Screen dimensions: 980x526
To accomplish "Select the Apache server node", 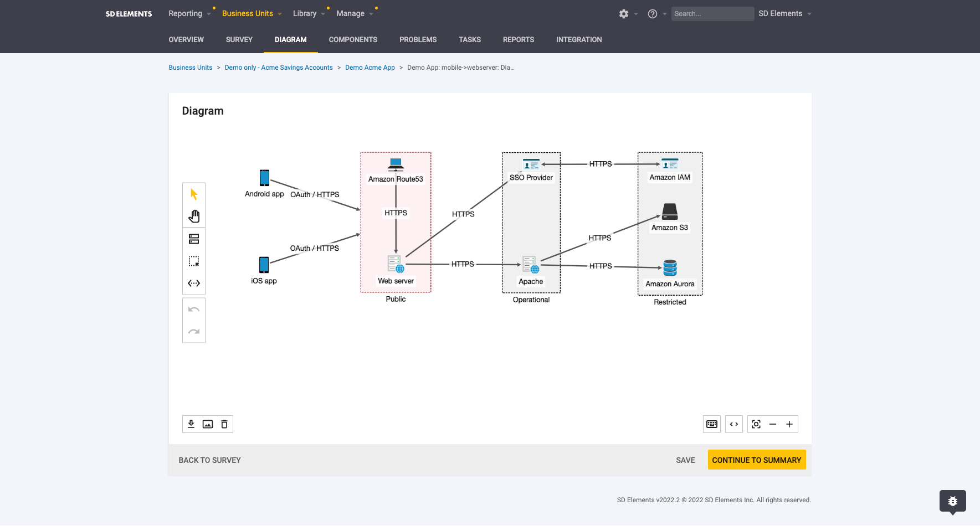I will point(531,265).
